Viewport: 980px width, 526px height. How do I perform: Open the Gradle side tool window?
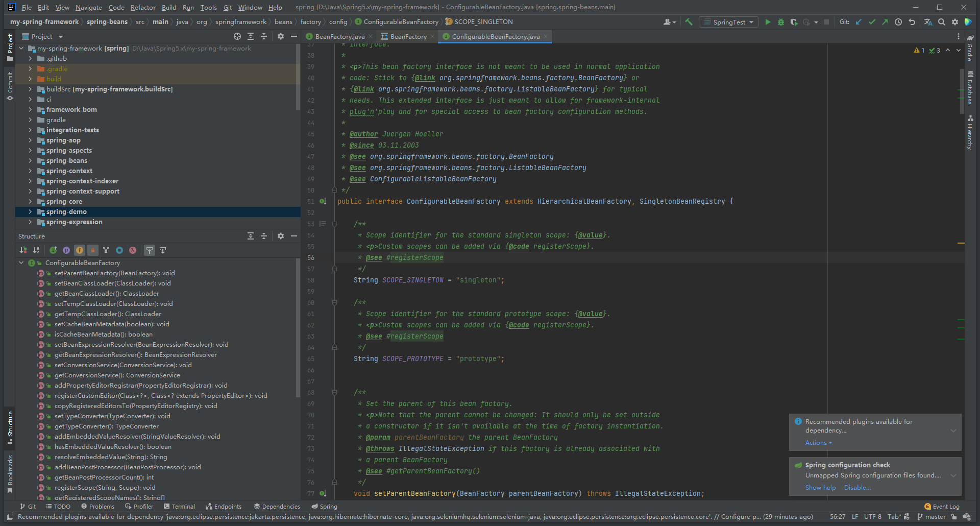[x=970, y=49]
